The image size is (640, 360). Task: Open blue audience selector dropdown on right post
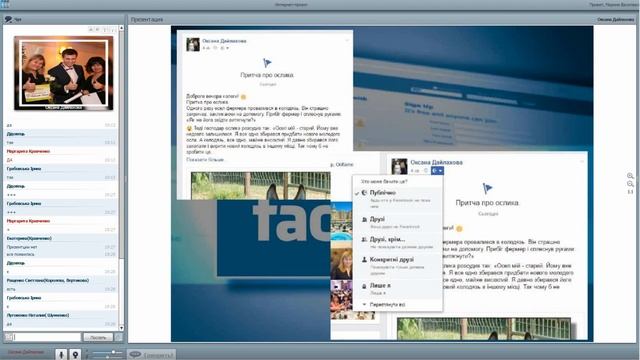pos(437,171)
